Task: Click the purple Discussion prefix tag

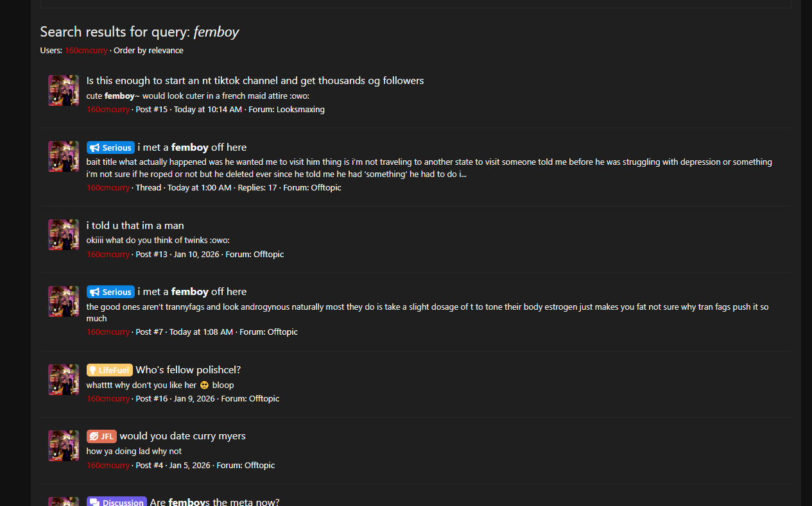Action: [x=117, y=502]
